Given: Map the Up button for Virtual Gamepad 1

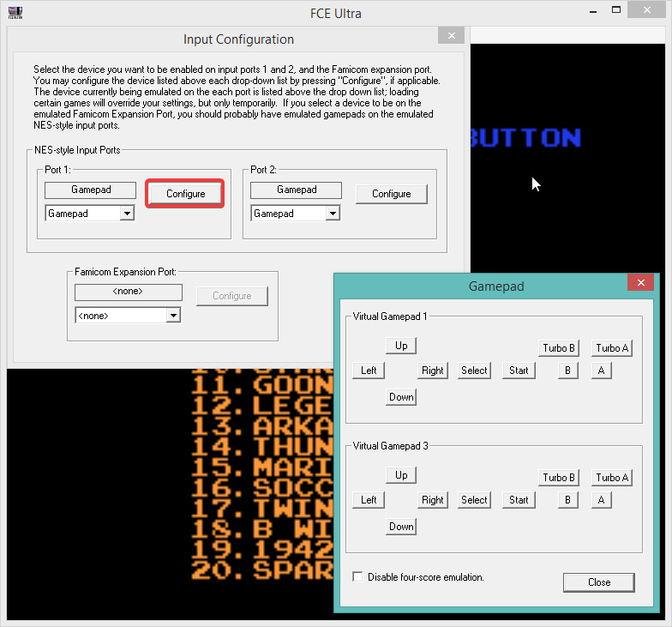Looking at the screenshot, I should pyautogui.click(x=401, y=346).
